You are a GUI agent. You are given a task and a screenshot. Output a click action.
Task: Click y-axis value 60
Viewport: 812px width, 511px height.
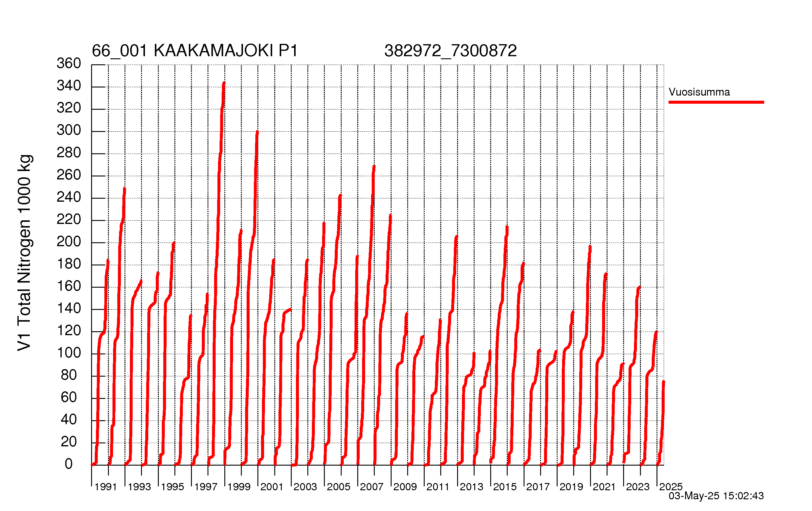69,397
